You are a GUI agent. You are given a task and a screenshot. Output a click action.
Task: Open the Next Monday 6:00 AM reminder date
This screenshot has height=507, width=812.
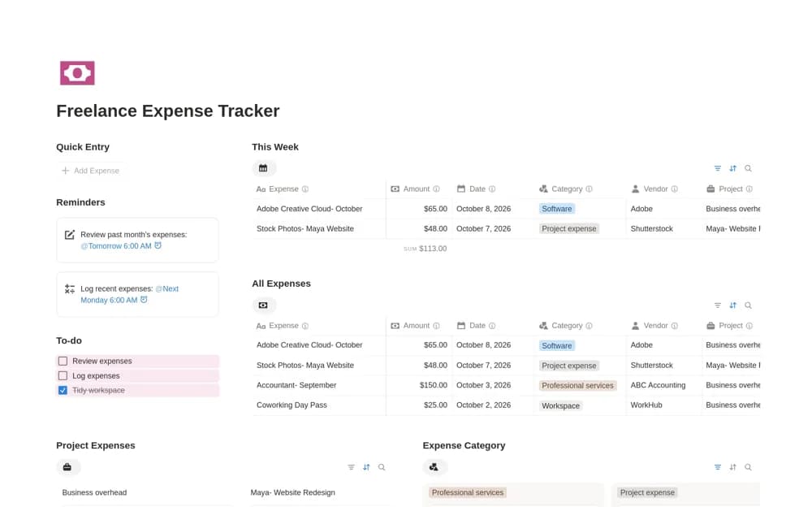point(129,294)
